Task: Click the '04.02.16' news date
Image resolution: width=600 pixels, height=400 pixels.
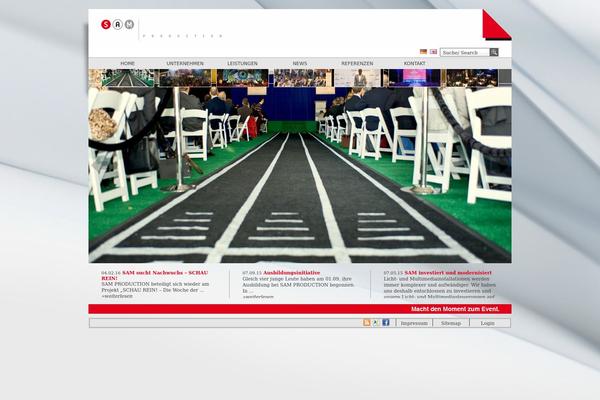Action: pyautogui.click(x=111, y=273)
